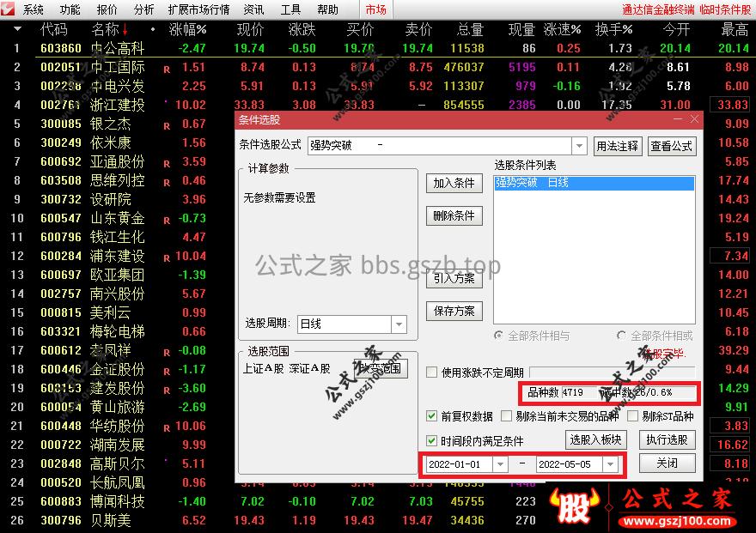
Task: Open the 帮助 menu
Action: point(328,9)
